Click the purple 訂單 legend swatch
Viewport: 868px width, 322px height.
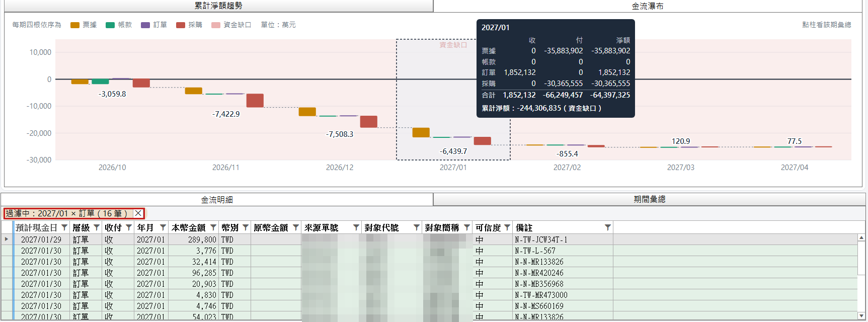(145, 25)
